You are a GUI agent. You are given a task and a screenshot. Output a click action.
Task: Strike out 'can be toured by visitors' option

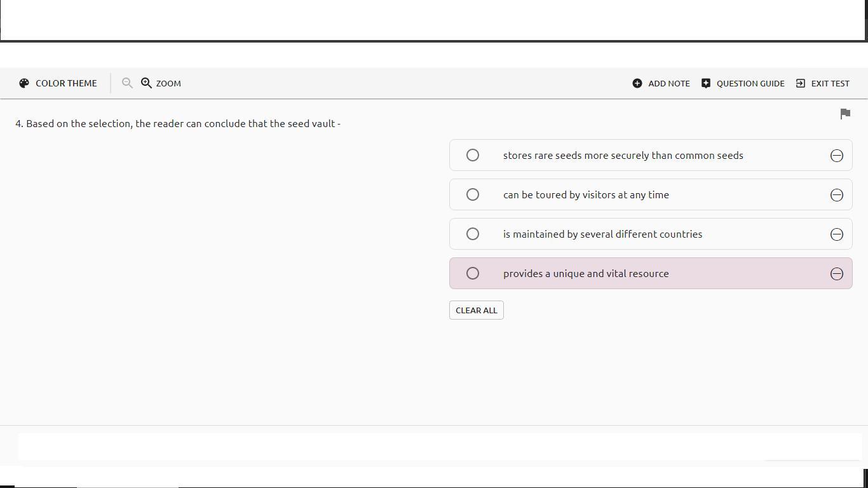click(x=837, y=195)
